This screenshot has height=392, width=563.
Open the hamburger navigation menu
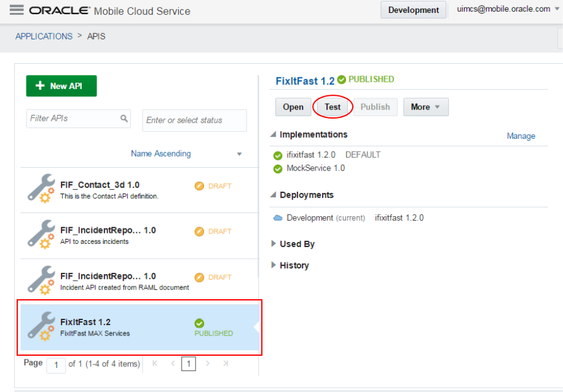[x=17, y=10]
